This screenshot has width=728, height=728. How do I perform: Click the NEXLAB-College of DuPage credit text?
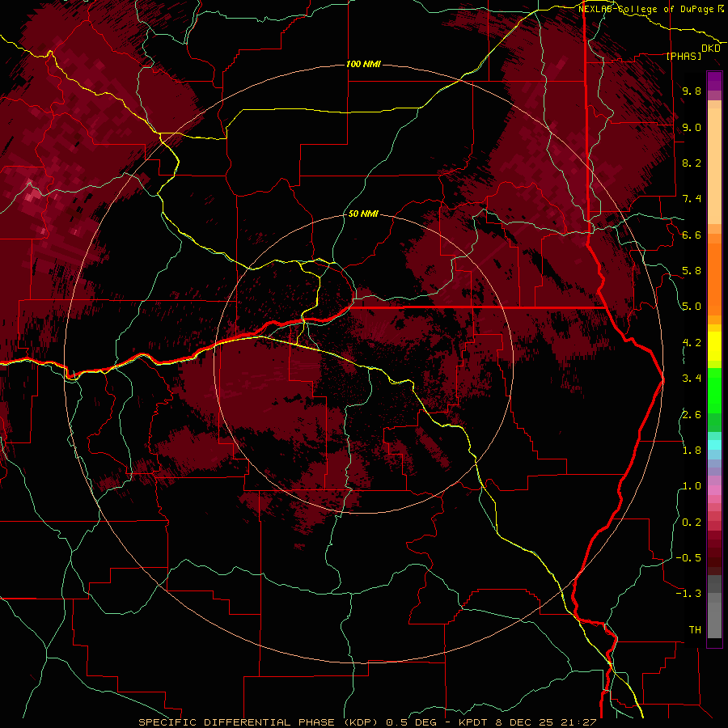(x=647, y=9)
